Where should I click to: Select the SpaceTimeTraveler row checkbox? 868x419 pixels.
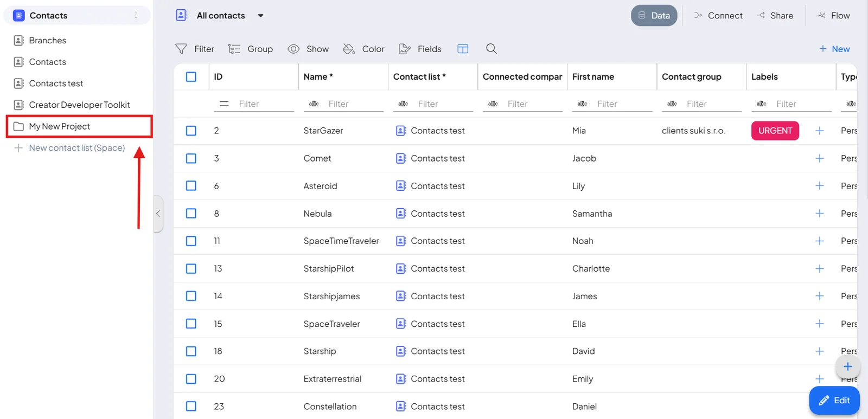pos(191,241)
